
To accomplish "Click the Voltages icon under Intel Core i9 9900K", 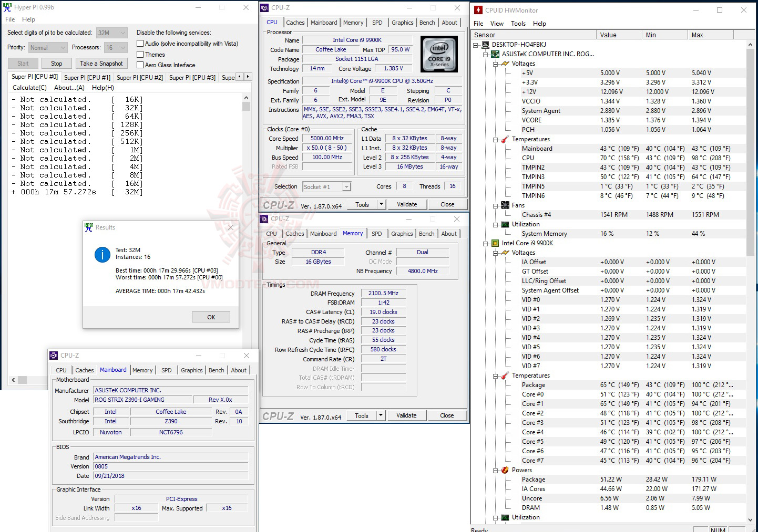I will pos(505,253).
